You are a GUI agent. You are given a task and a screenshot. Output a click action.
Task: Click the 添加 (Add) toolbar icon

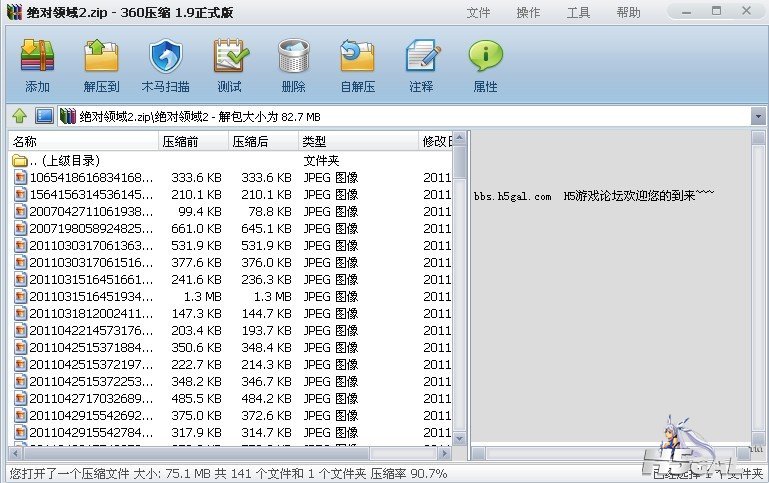pyautogui.click(x=37, y=66)
